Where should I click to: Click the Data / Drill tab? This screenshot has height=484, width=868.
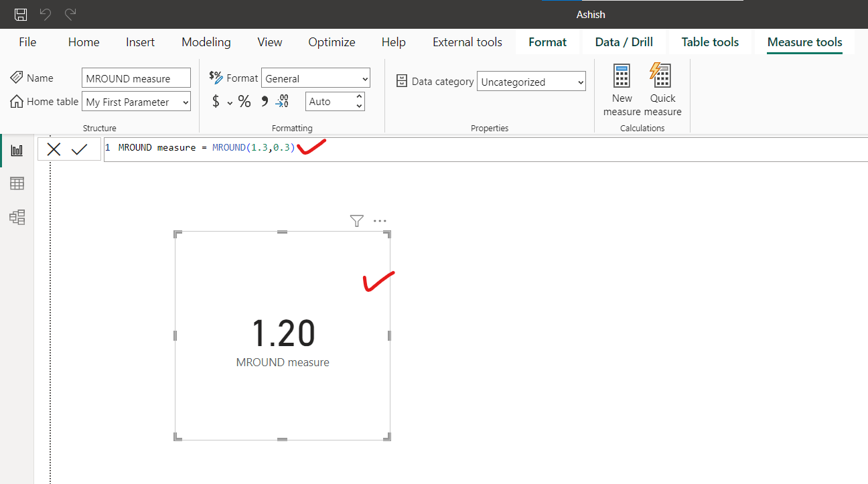[x=624, y=42]
